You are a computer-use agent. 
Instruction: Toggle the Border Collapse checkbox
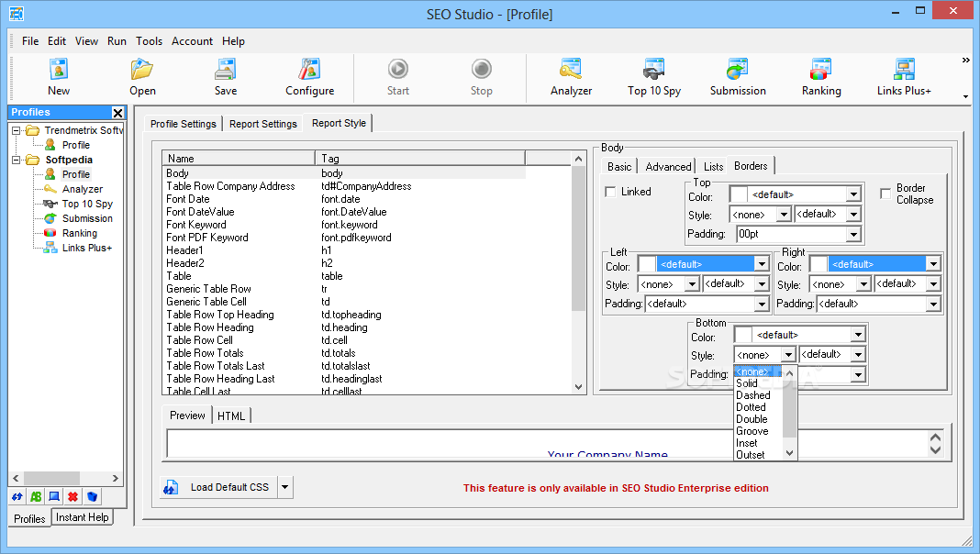pos(885,194)
